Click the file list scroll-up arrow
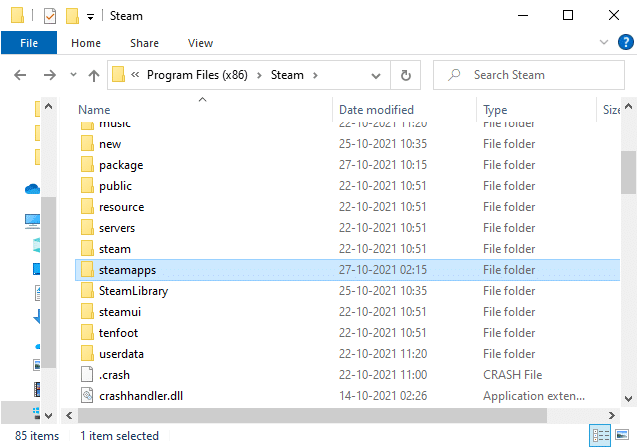The image size is (638, 448). (x=629, y=107)
